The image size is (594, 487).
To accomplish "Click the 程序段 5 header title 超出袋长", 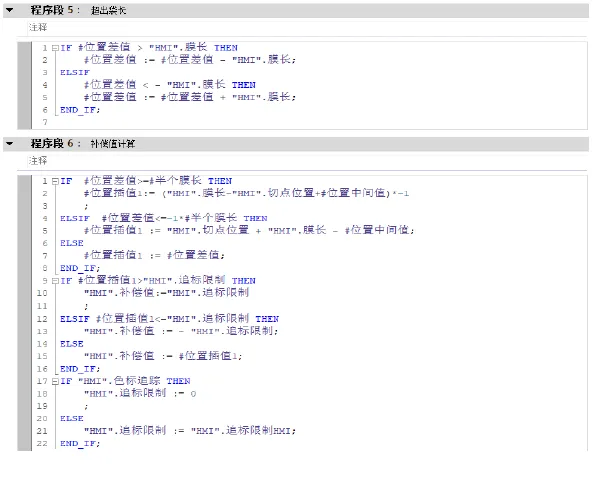I will (108, 11).
